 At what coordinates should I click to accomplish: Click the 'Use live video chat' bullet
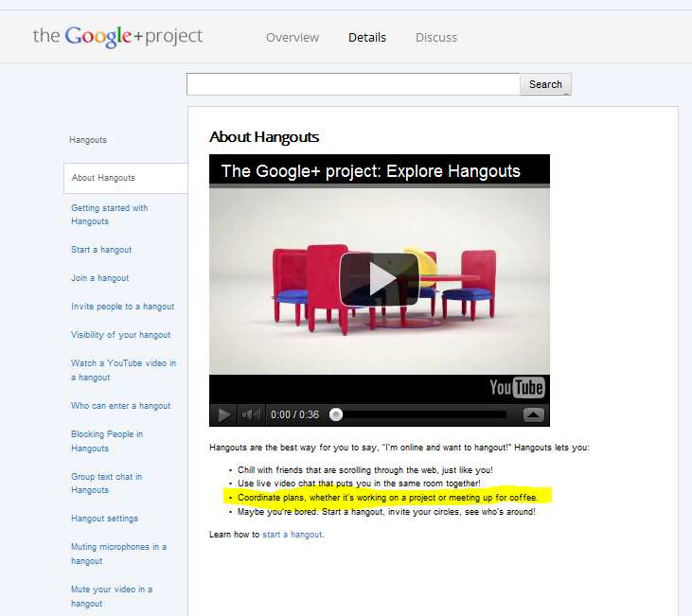pos(359,484)
